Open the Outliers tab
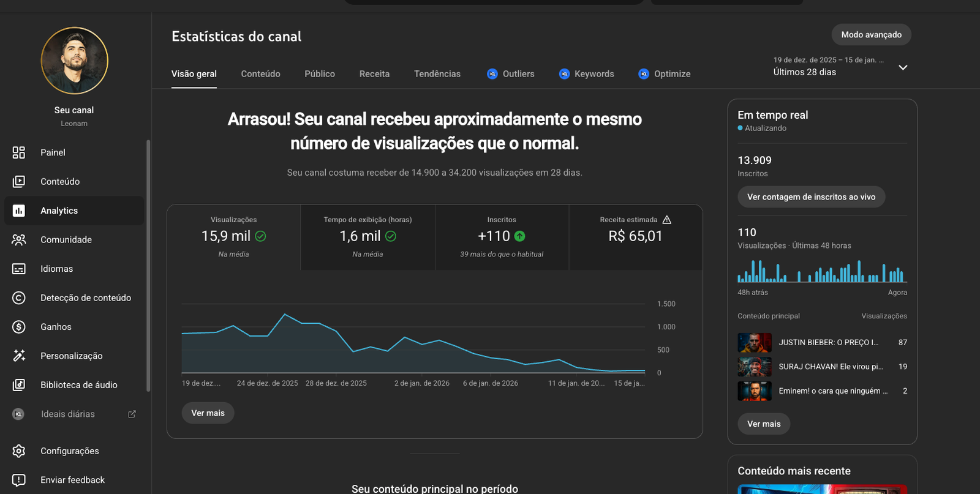This screenshot has height=494, width=980. 511,74
